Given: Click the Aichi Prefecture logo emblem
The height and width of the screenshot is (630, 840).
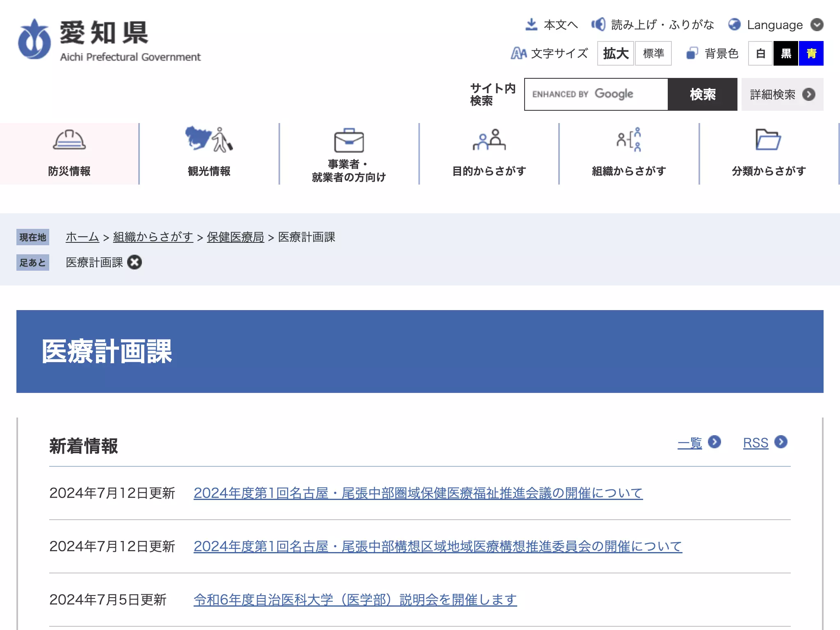Looking at the screenshot, I should coord(34,39).
